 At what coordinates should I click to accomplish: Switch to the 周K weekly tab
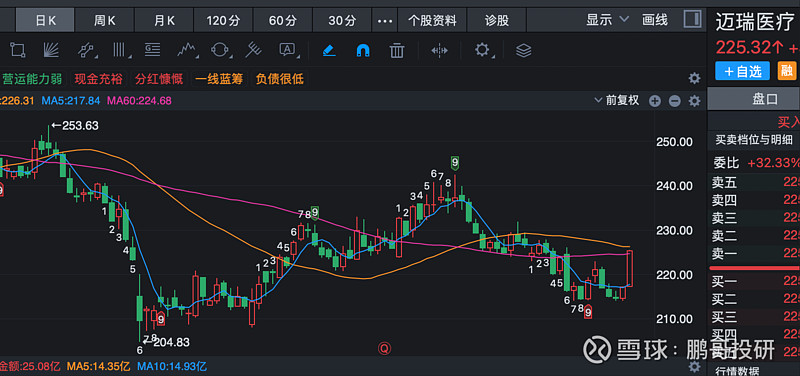tap(105, 21)
